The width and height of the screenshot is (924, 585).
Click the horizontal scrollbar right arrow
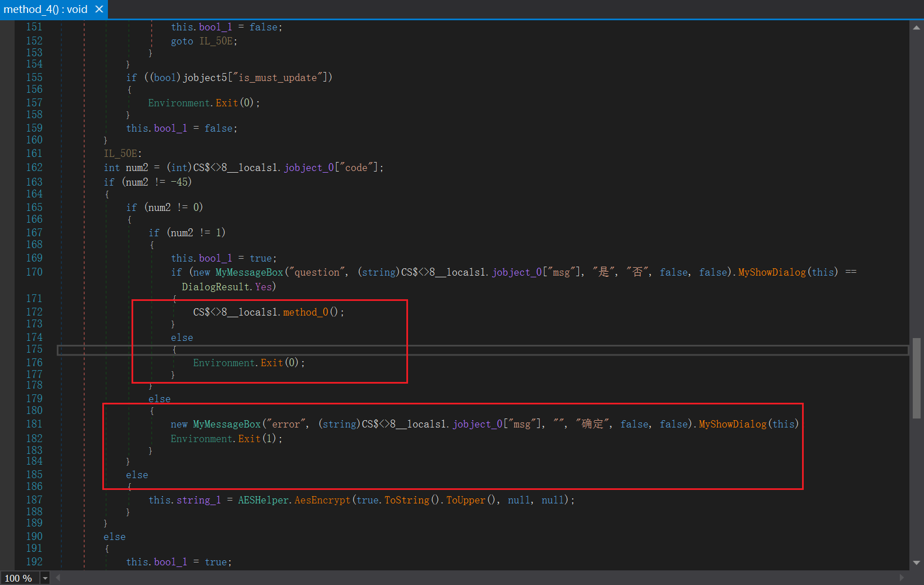point(902,578)
